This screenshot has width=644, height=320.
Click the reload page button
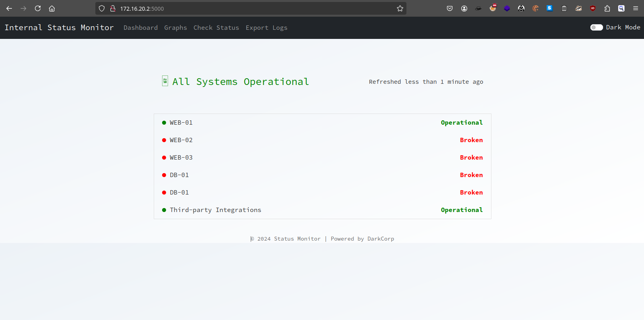click(x=38, y=8)
